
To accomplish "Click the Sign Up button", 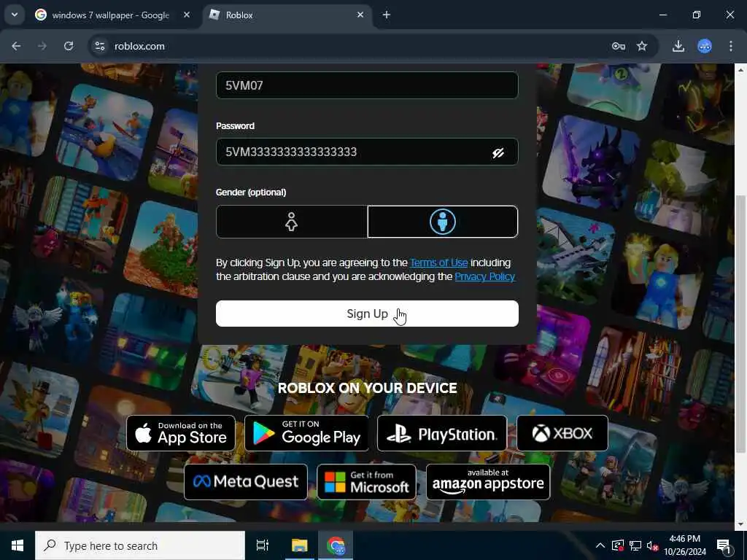I will click(367, 314).
